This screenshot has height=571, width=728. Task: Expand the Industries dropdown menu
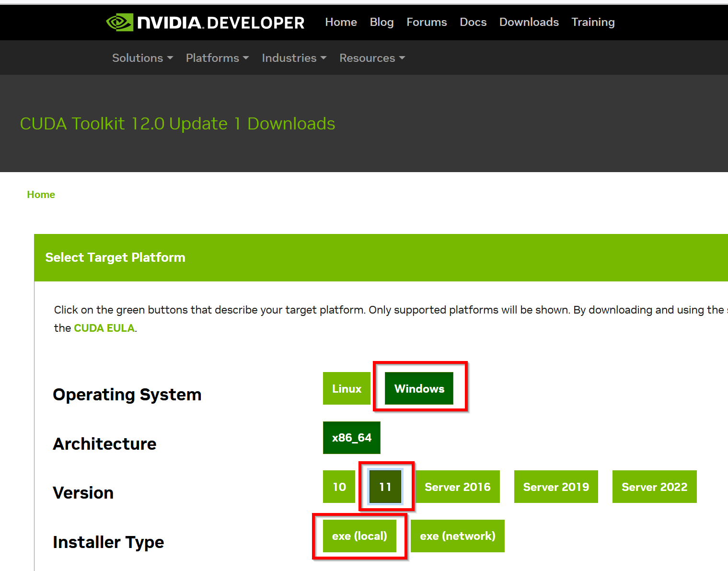[294, 58]
